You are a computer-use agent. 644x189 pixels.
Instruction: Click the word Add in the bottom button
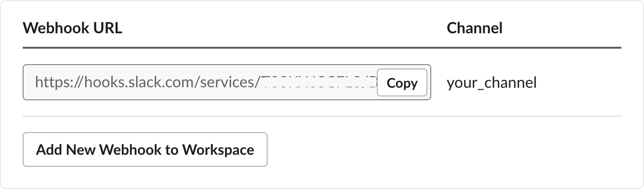(49, 149)
